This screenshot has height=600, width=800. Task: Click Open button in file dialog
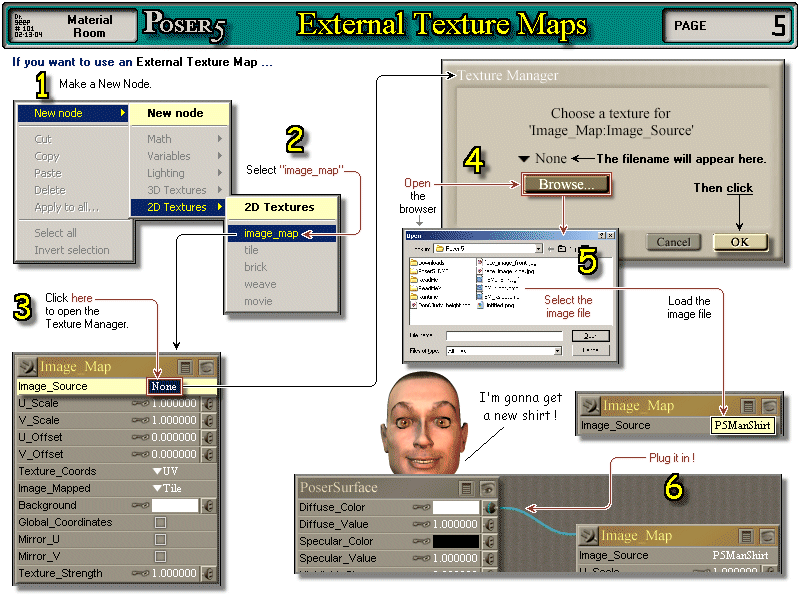coord(590,336)
